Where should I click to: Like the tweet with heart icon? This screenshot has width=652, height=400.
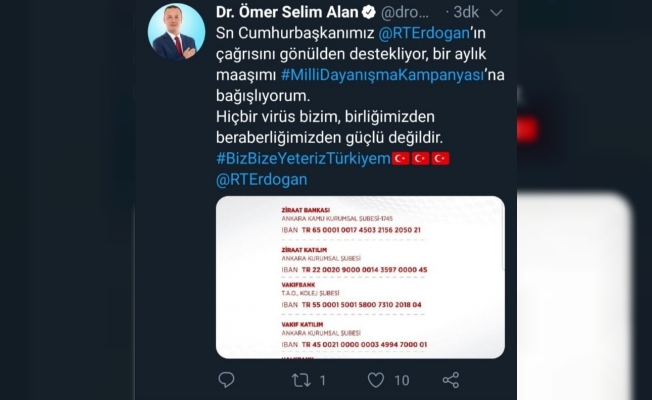point(375,380)
